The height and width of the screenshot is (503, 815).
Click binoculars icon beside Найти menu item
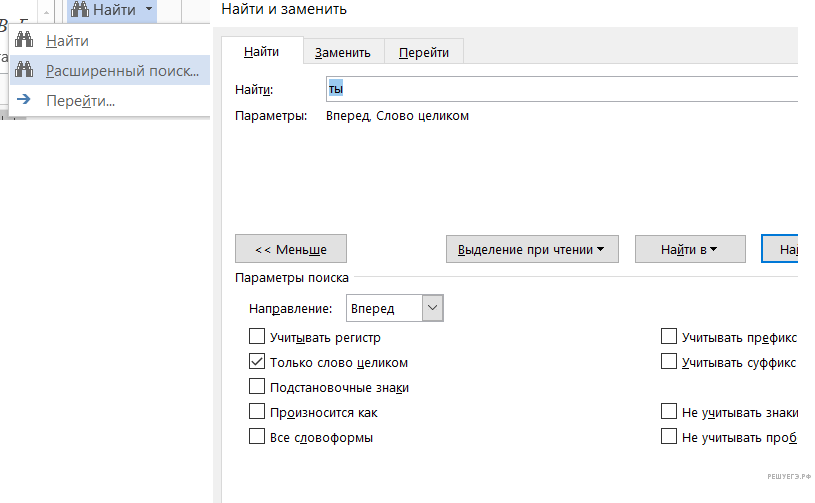25,41
